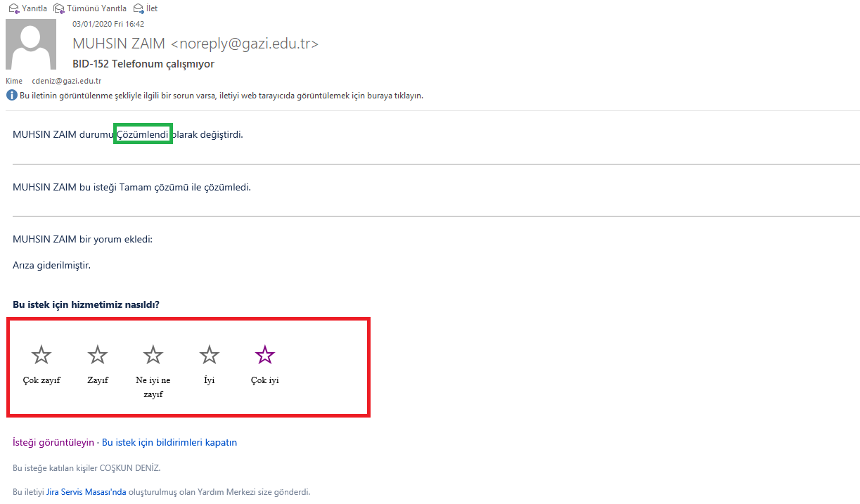
Task: Open the İsteği görüntüleyin link
Action: (53, 443)
